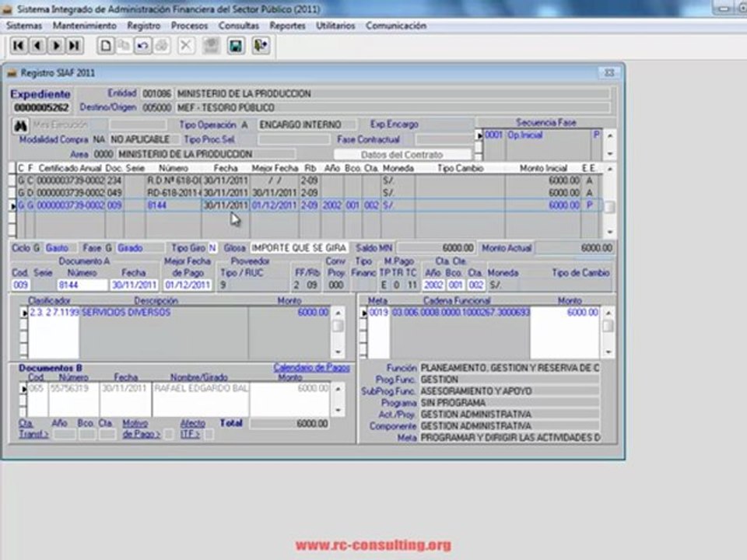The width and height of the screenshot is (747, 560).
Task: Select the RAFAEL EDGARDO BAL document row
Action: [x=178, y=389]
